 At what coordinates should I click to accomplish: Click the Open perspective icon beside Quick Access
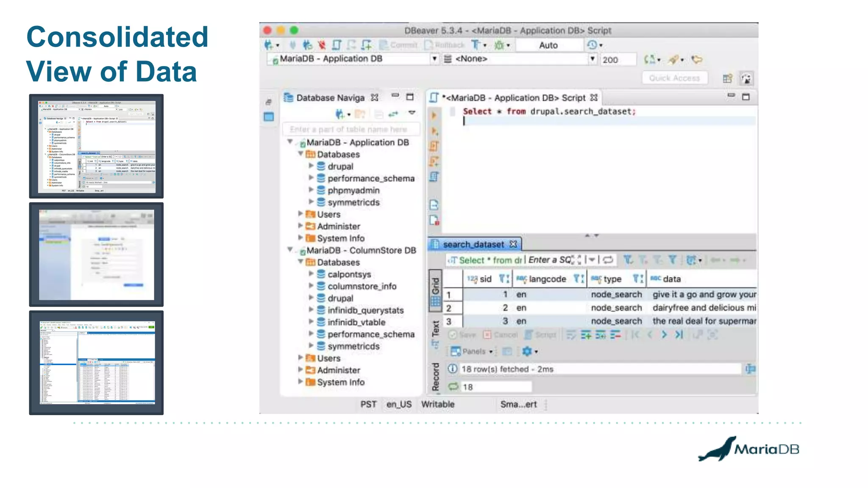tap(727, 78)
